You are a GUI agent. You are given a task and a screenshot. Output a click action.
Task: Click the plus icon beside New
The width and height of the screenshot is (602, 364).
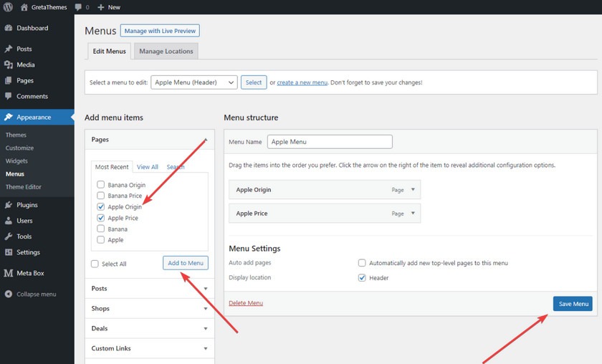(101, 7)
